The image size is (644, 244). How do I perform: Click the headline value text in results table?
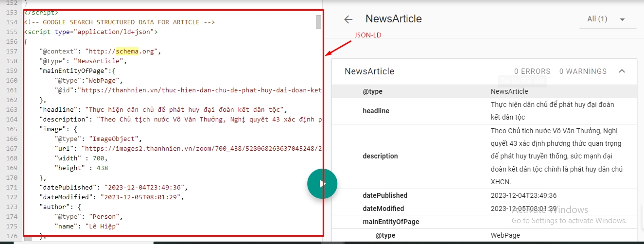pyautogui.click(x=553, y=111)
